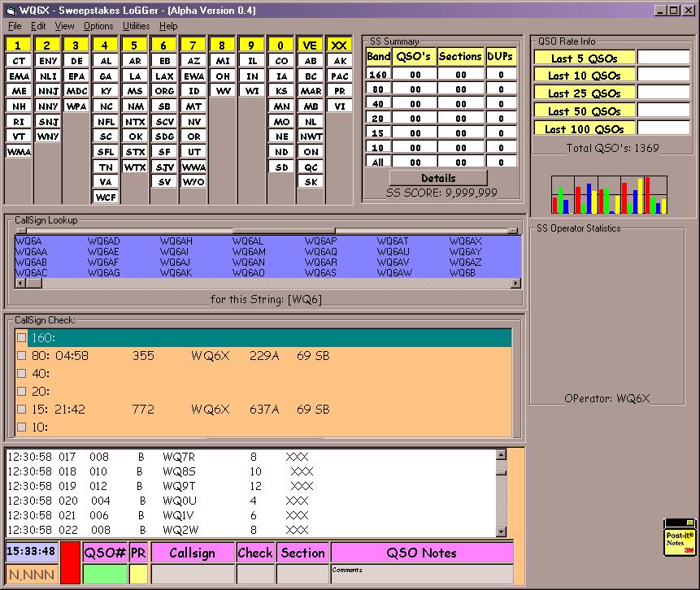Select the PAC section tile
Screen dimensions: 700x590
[340, 76]
